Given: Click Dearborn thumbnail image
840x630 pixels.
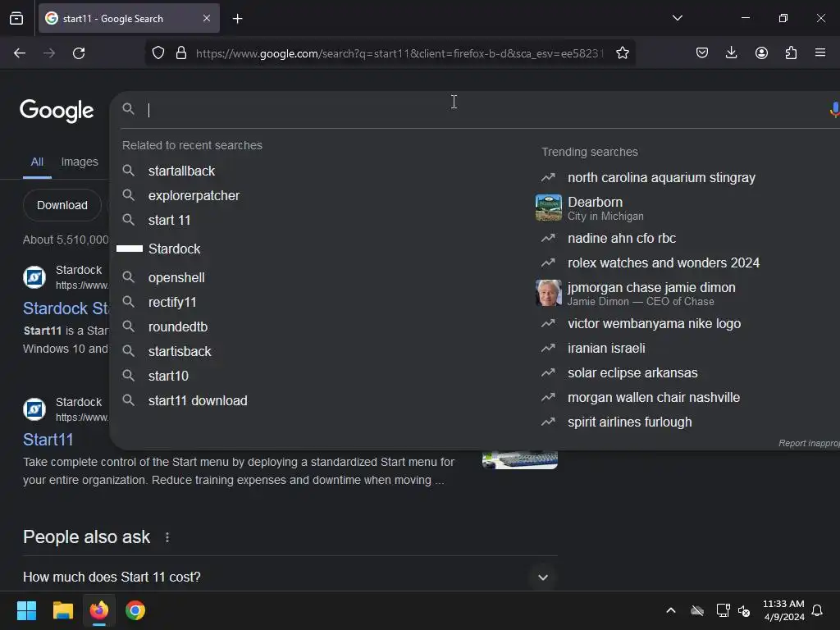Looking at the screenshot, I should [x=549, y=208].
